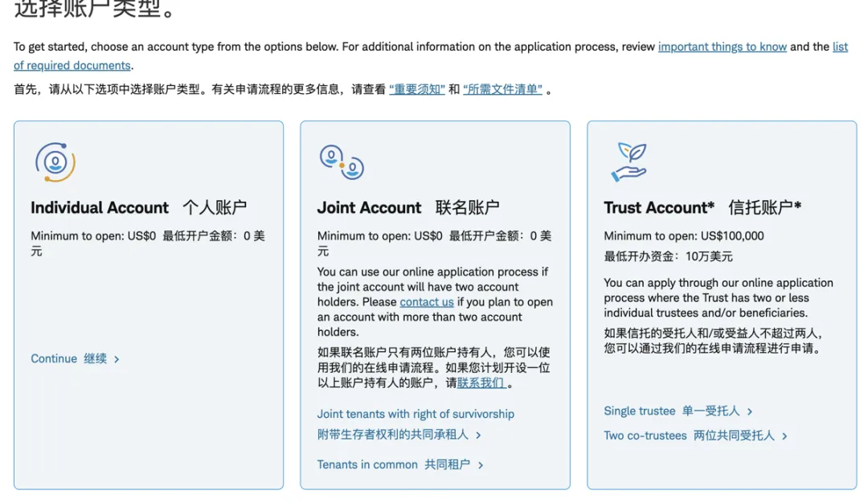The height and width of the screenshot is (503, 868).
Task: Open the “重要须知” link
Action: pos(417,89)
